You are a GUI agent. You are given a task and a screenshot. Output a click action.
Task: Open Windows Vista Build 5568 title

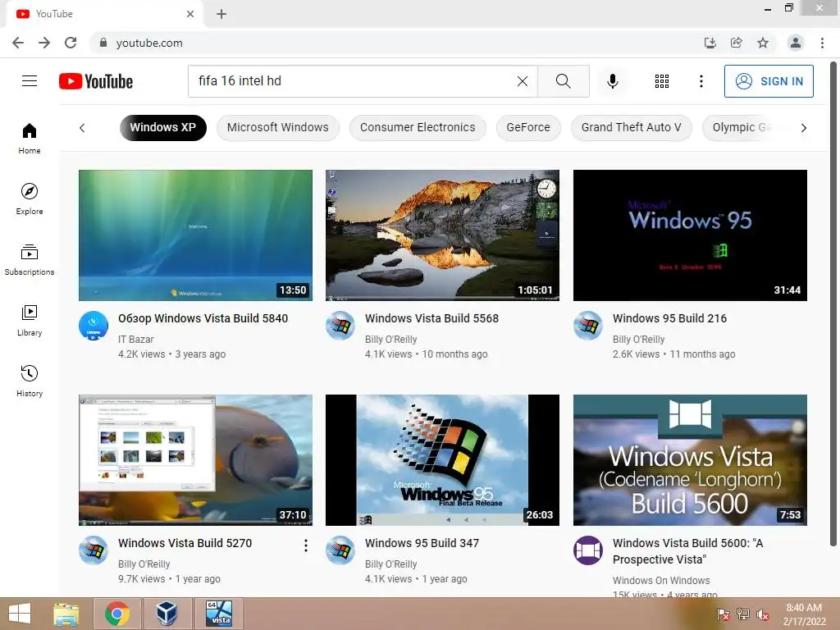[431, 318]
